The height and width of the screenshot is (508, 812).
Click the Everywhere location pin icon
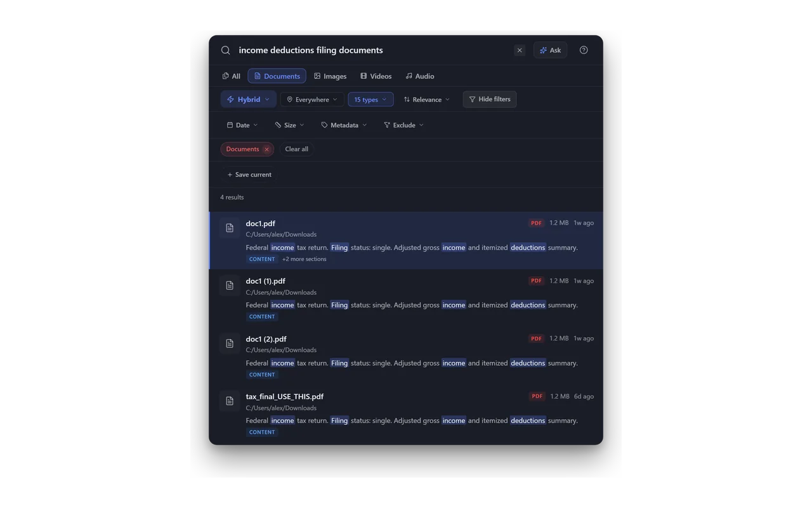(289, 100)
